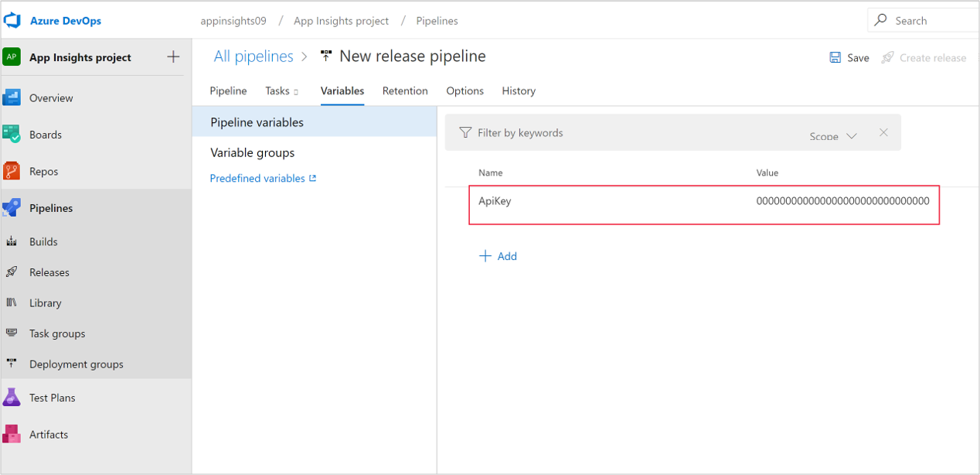
Task: Click the Library books icon
Action: (x=12, y=302)
